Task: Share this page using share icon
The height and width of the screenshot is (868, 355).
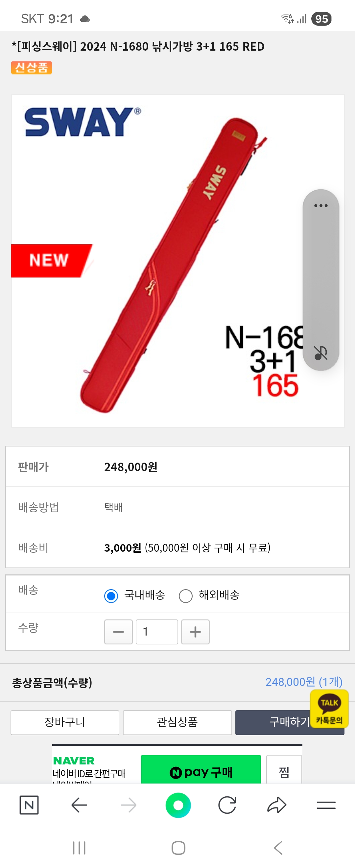Action: coord(276,805)
